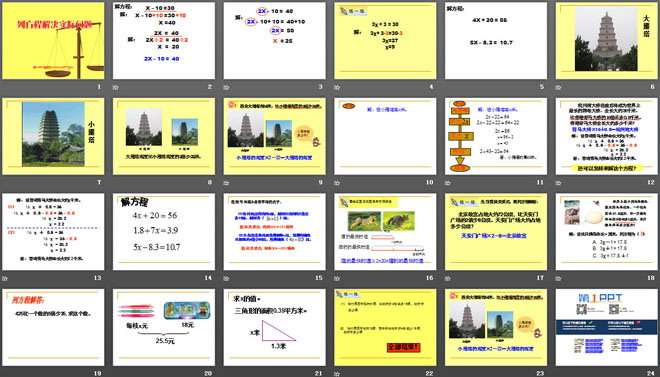
Task: Select slide 18 with the egg picture
Action: click(x=607, y=232)
